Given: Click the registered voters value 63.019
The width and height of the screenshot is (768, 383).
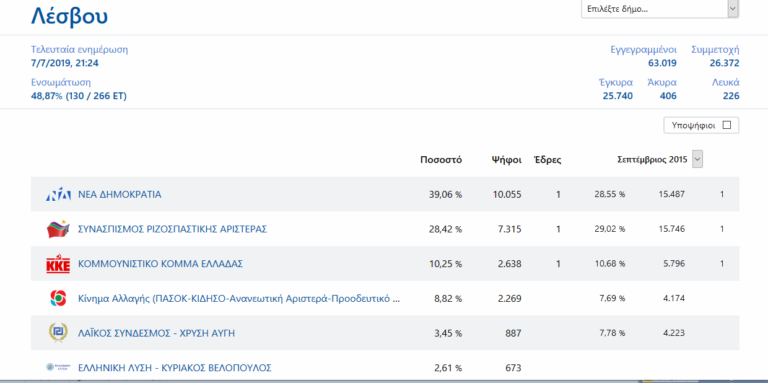Looking at the screenshot, I should click(x=662, y=63).
